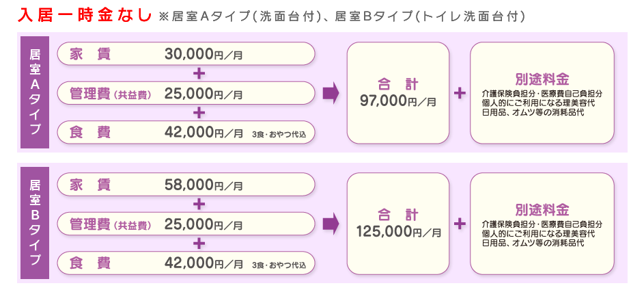Open the 別途料金 box in the Room A row
The image size is (644, 303).
542,93
